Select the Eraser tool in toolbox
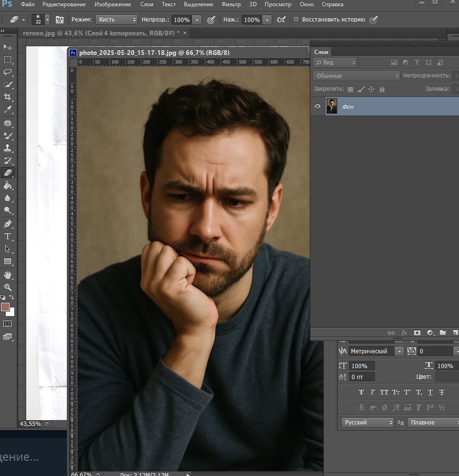459x476 pixels. coord(8,173)
